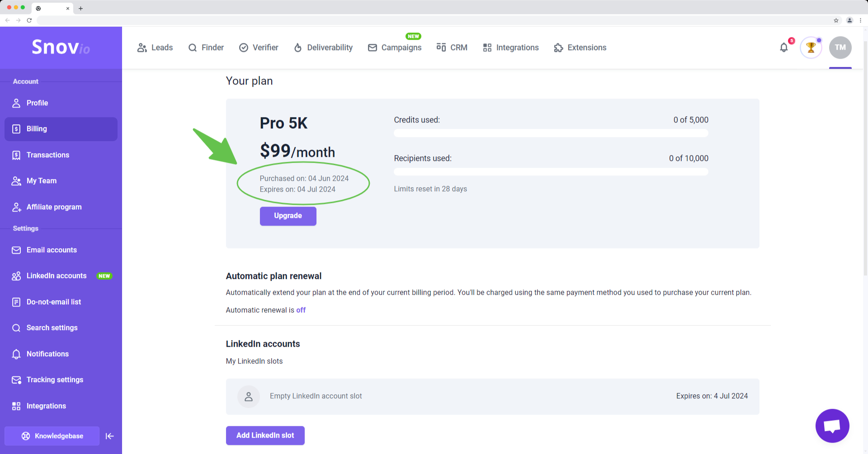Bookmark the page with star icon

[836, 20]
